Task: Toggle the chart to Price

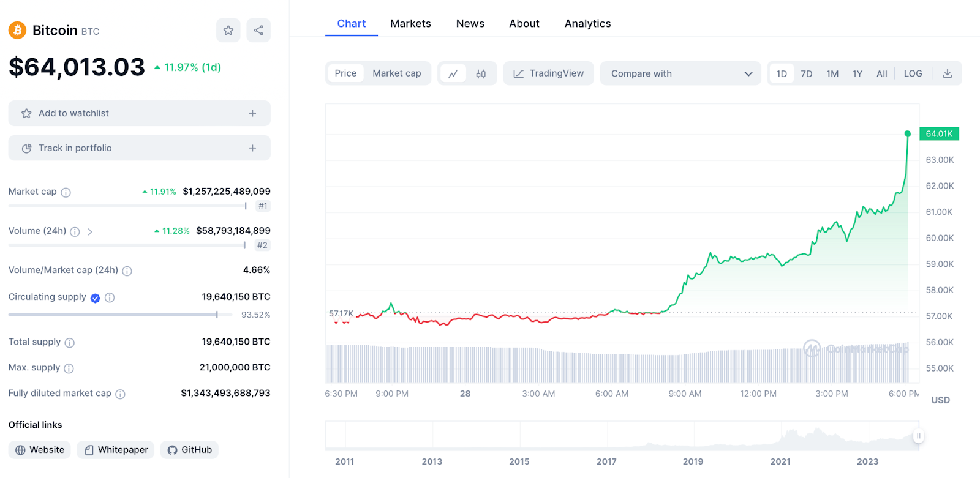Action: tap(345, 73)
